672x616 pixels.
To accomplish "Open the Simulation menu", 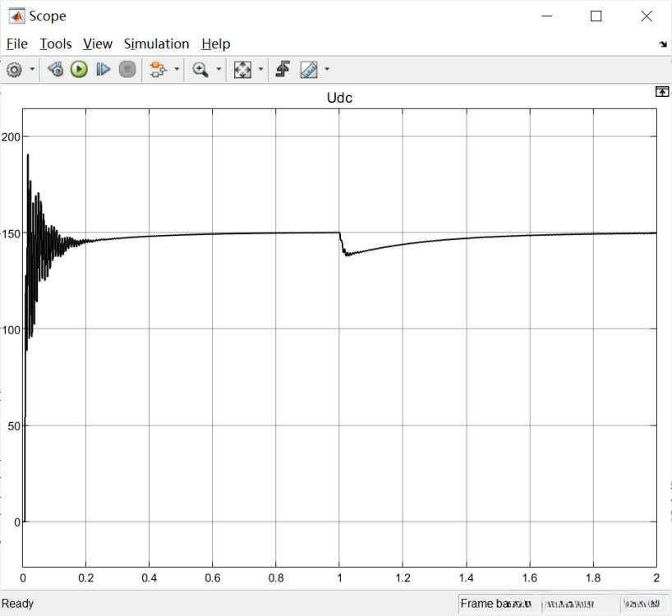I will click(156, 44).
